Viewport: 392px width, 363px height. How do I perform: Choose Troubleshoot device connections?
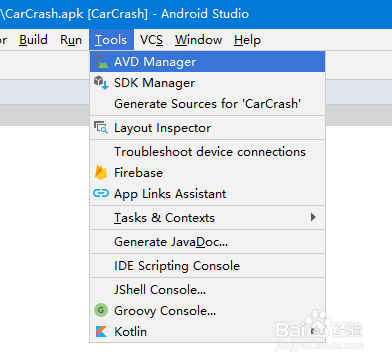[x=207, y=152]
